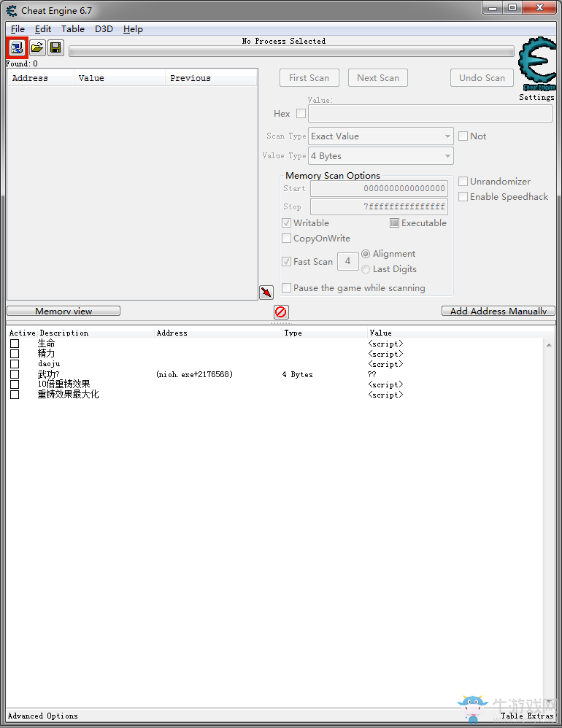Select the daoju description text
This screenshot has width=562, height=728.
point(49,363)
